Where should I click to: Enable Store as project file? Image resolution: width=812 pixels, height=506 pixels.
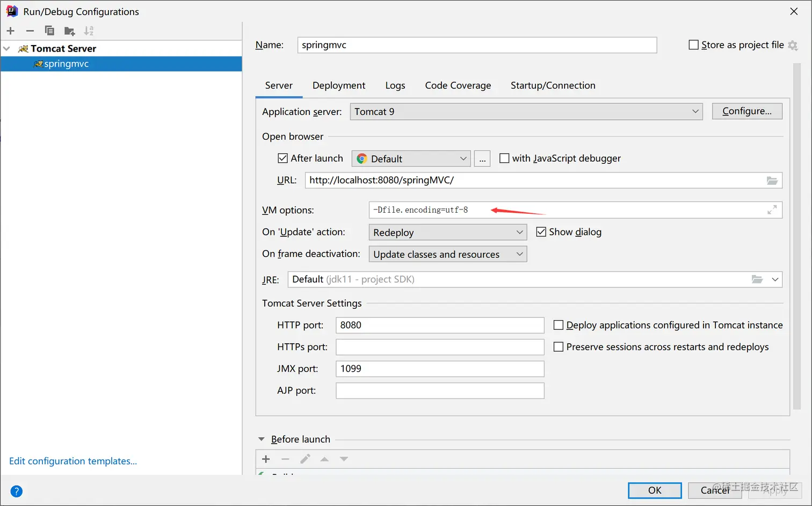[x=693, y=45]
